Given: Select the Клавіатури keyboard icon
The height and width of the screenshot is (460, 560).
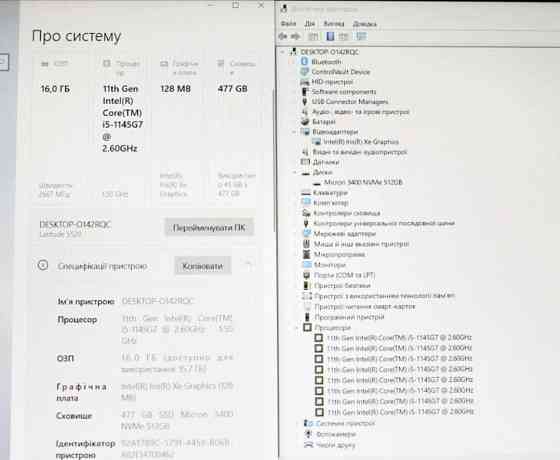Looking at the screenshot, I should (x=306, y=193).
